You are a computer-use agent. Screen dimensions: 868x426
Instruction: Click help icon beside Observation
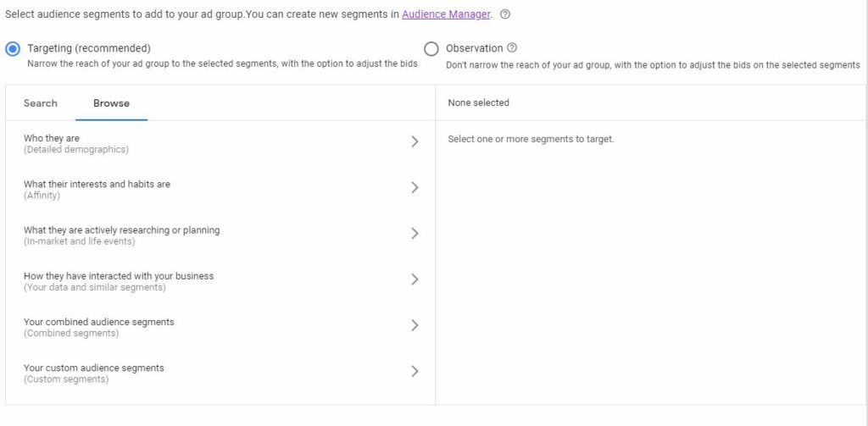click(512, 48)
